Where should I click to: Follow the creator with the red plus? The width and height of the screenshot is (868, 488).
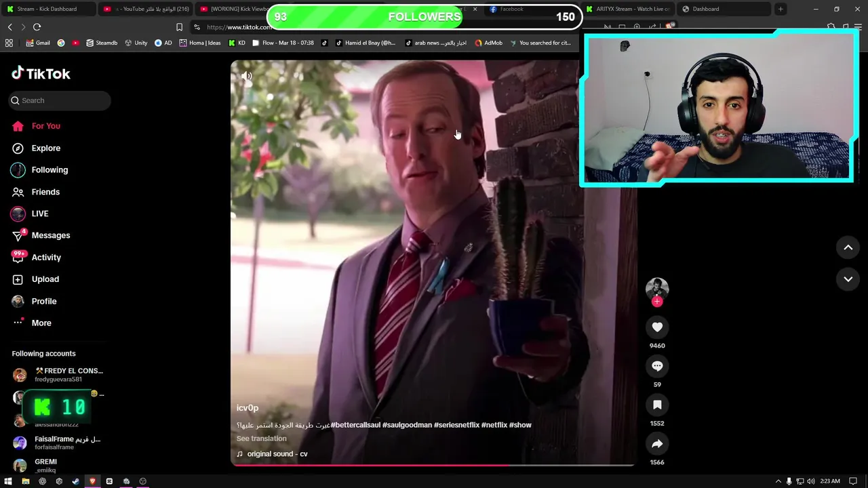point(657,302)
